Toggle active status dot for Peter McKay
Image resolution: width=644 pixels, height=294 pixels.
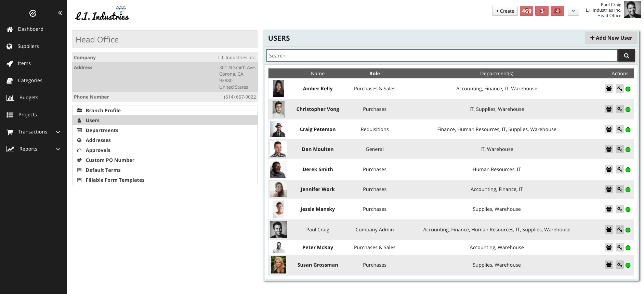coord(628,248)
